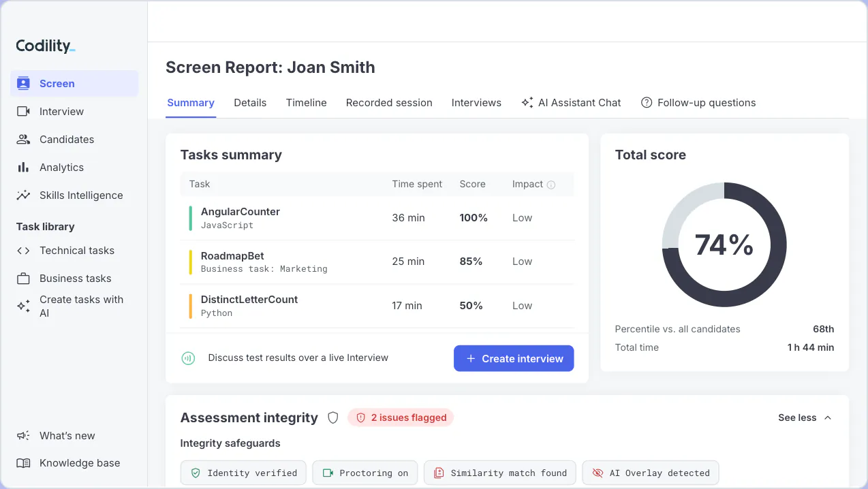
Task: Click the chevron up beside See less
Action: (828, 417)
